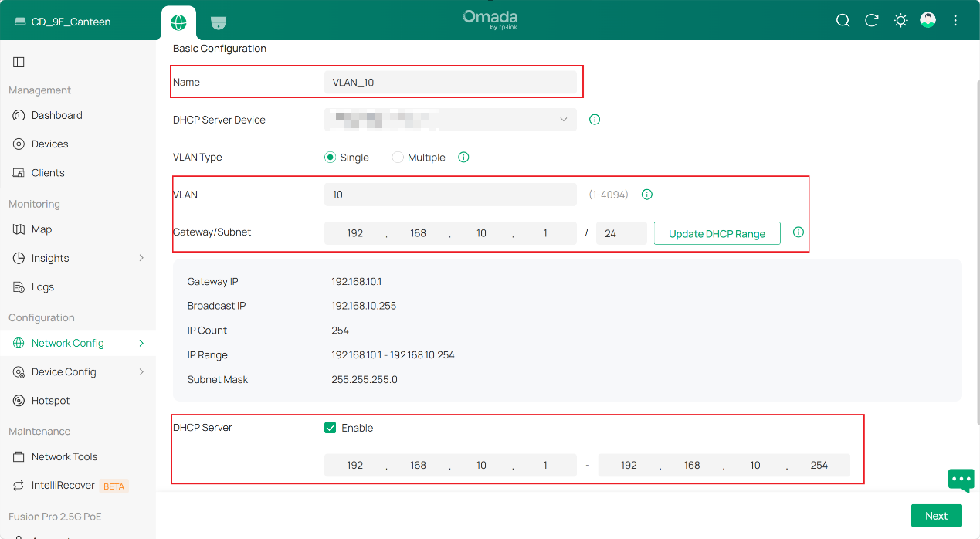
Task: Click the Device Config gear icon
Action: point(19,371)
